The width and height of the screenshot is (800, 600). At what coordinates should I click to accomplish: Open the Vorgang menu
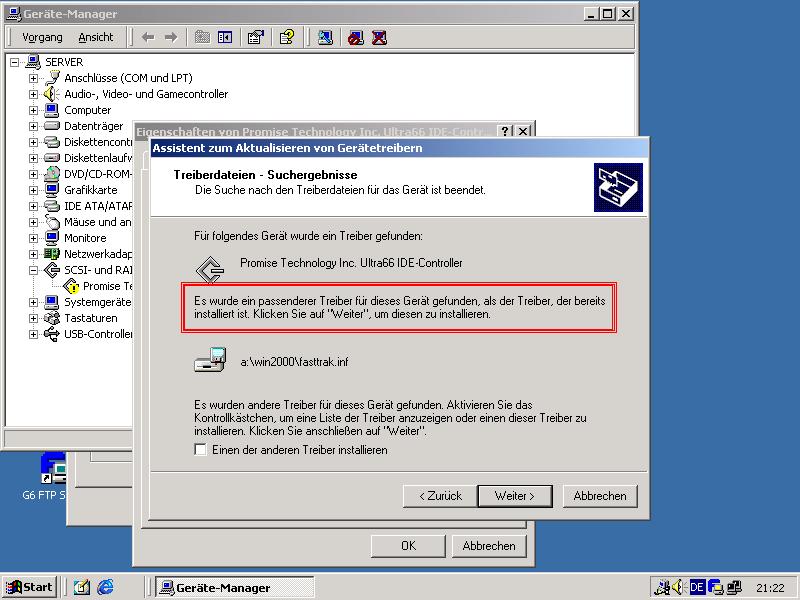tap(42, 37)
